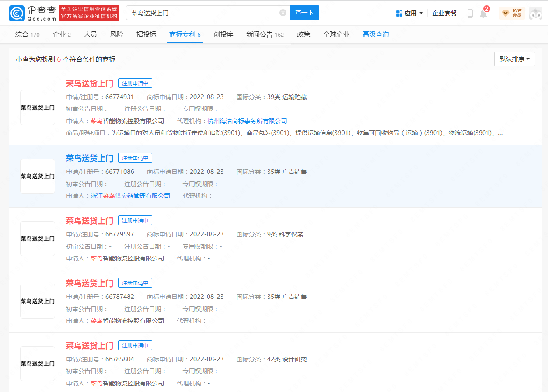548x392 pixels.
Task: Switch to the 新闻公告 tab
Action: (x=265, y=35)
